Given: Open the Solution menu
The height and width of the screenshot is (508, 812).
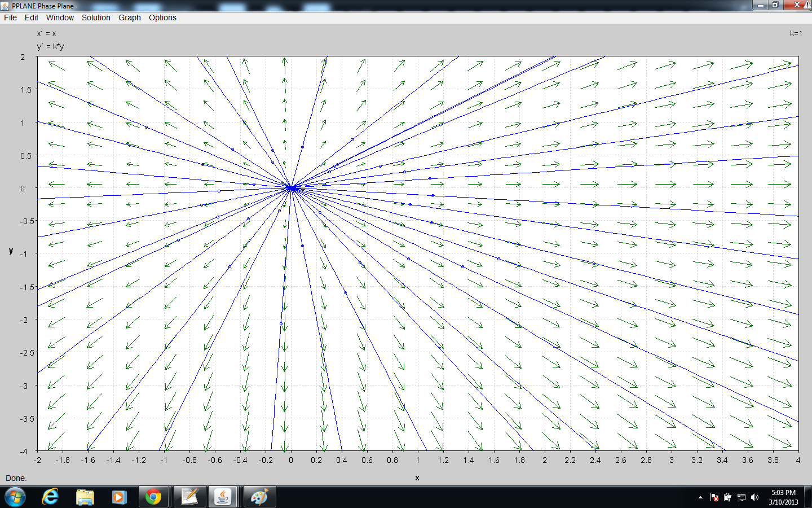Looking at the screenshot, I should click(x=96, y=17).
